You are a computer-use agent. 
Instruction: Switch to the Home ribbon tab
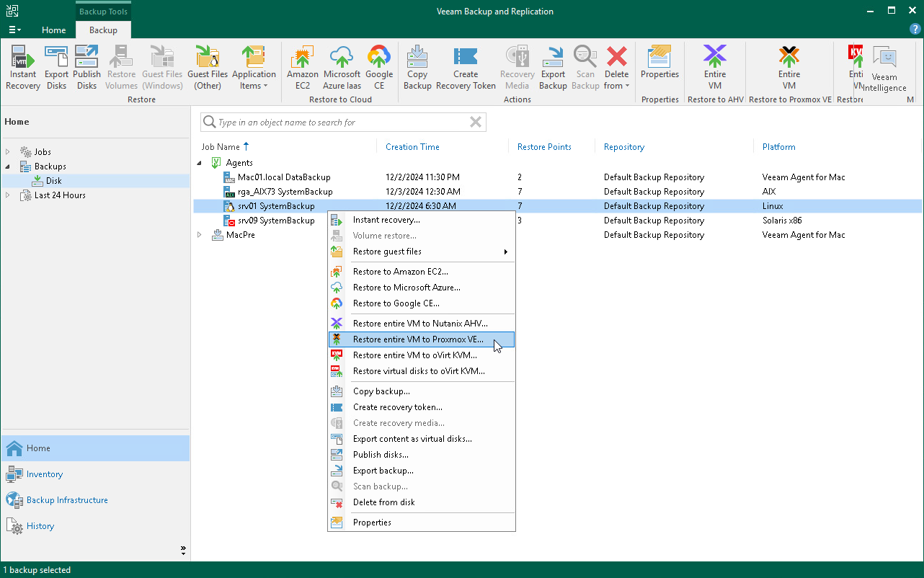click(53, 30)
